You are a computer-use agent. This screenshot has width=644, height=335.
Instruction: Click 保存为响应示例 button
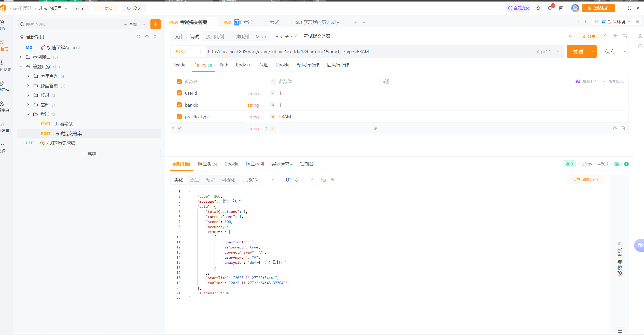tap(585, 180)
